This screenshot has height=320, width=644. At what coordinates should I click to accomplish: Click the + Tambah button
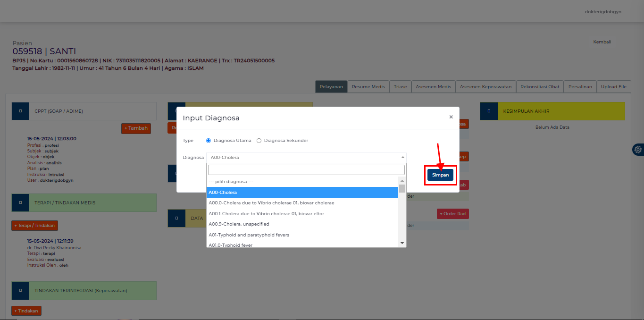tap(136, 128)
